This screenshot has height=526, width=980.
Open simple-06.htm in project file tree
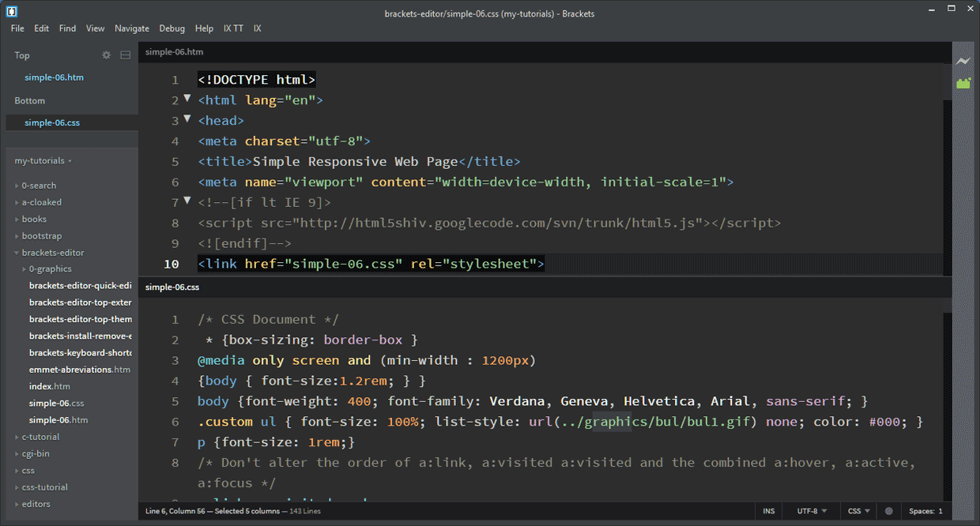pyautogui.click(x=58, y=420)
